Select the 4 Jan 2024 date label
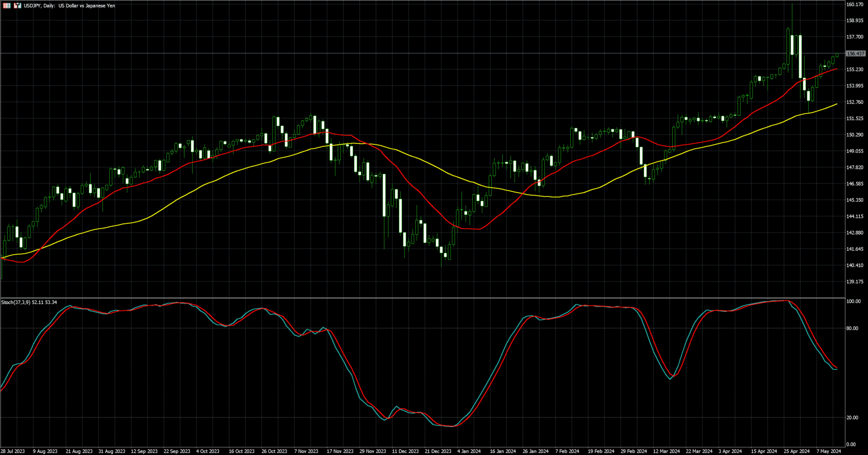The image size is (868, 455). pyautogui.click(x=469, y=451)
